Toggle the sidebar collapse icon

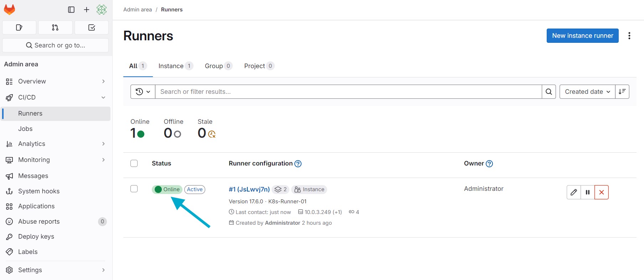(71, 10)
